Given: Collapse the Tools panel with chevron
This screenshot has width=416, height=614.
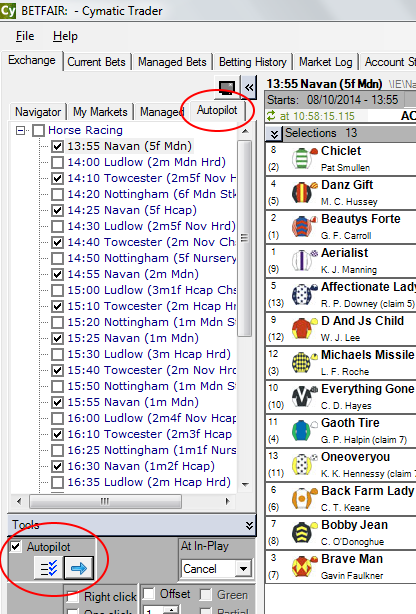Looking at the screenshot, I should tap(249, 526).
